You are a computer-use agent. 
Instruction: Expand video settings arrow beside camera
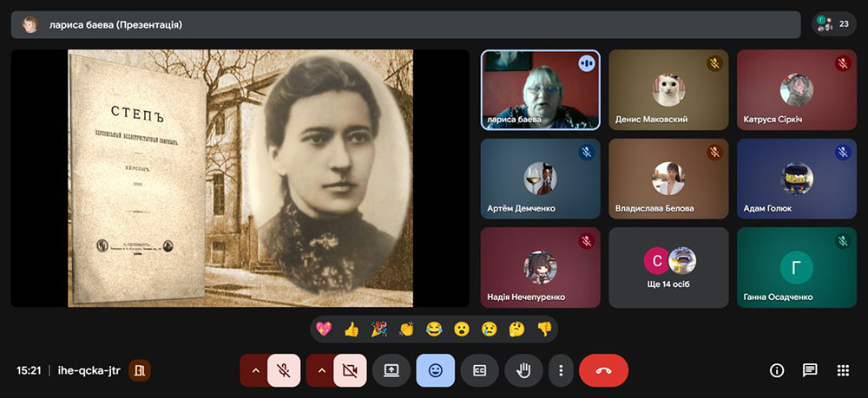(x=321, y=370)
